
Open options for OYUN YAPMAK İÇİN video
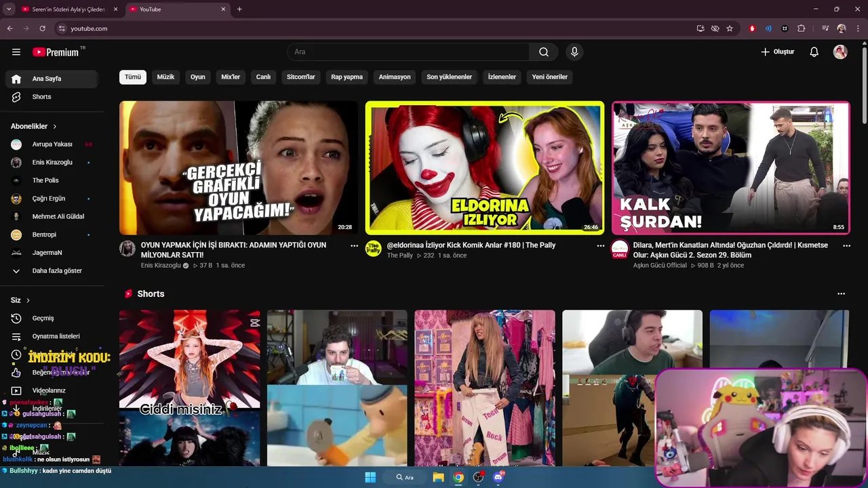[x=354, y=246]
